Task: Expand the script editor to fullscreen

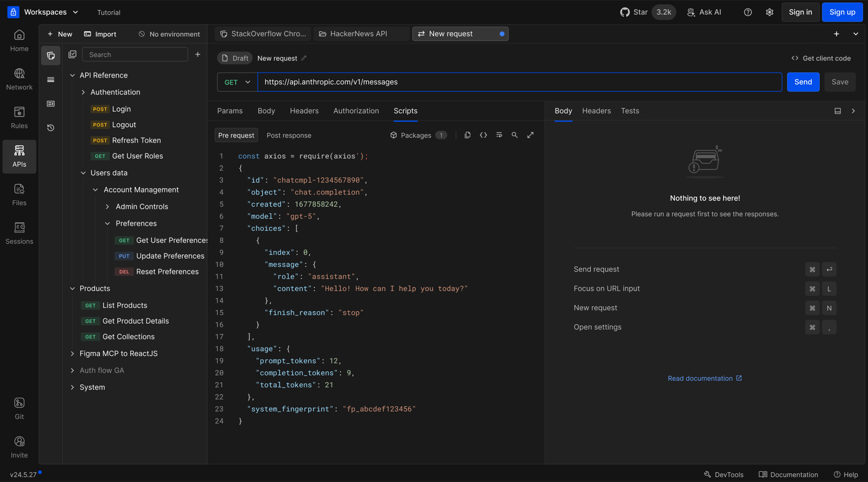Action: pyautogui.click(x=531, y=135)
